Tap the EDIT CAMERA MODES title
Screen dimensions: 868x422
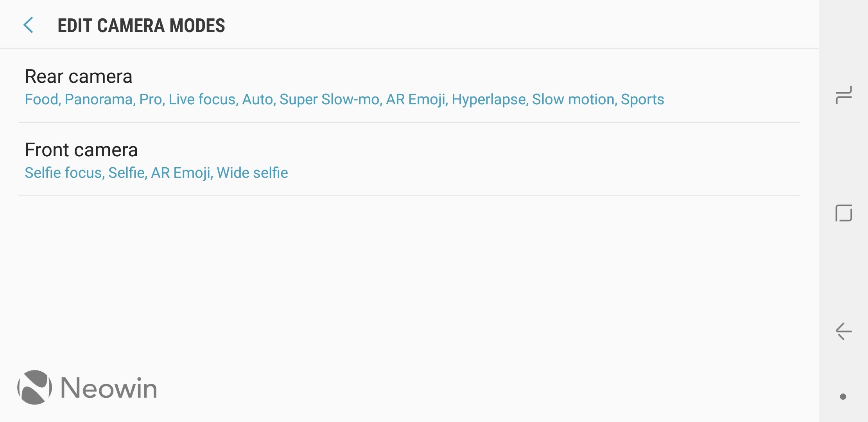click(x=141, y=26)
